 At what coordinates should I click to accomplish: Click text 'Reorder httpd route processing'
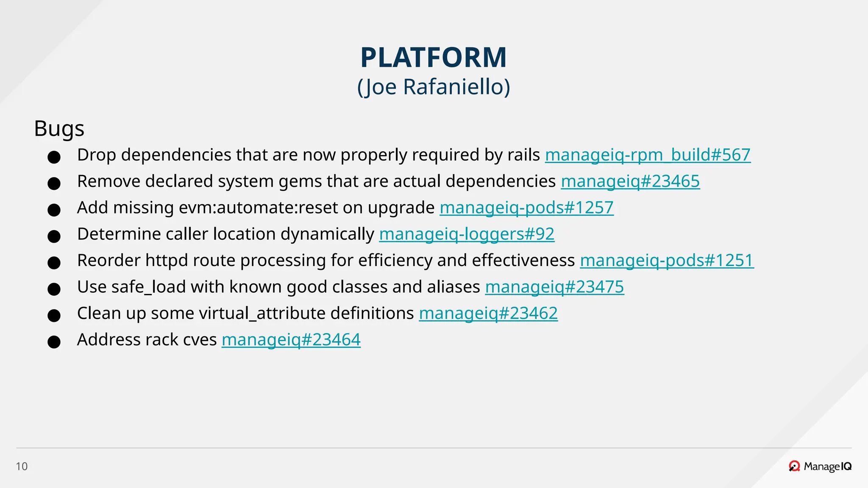pyautogui.click(x=201, y=260)
